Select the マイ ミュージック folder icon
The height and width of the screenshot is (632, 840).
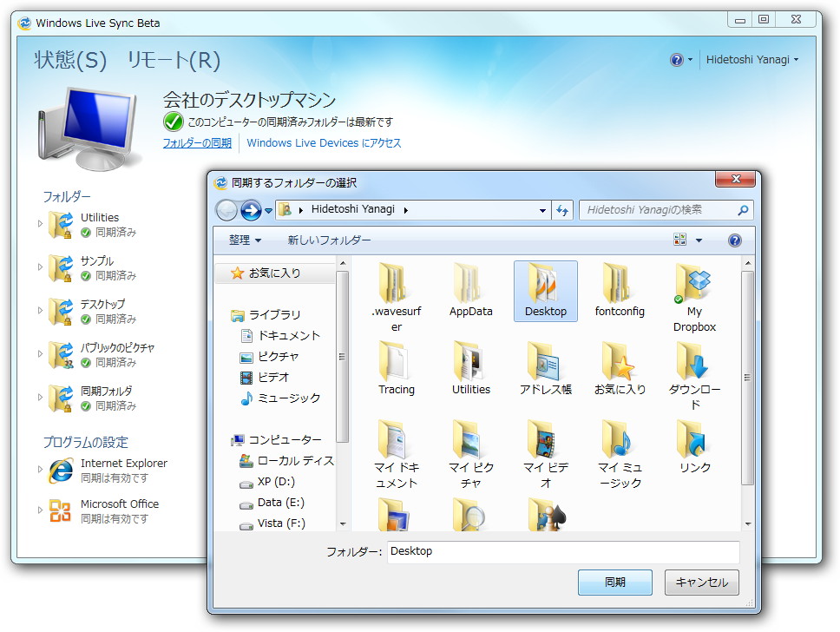(619, 439)
